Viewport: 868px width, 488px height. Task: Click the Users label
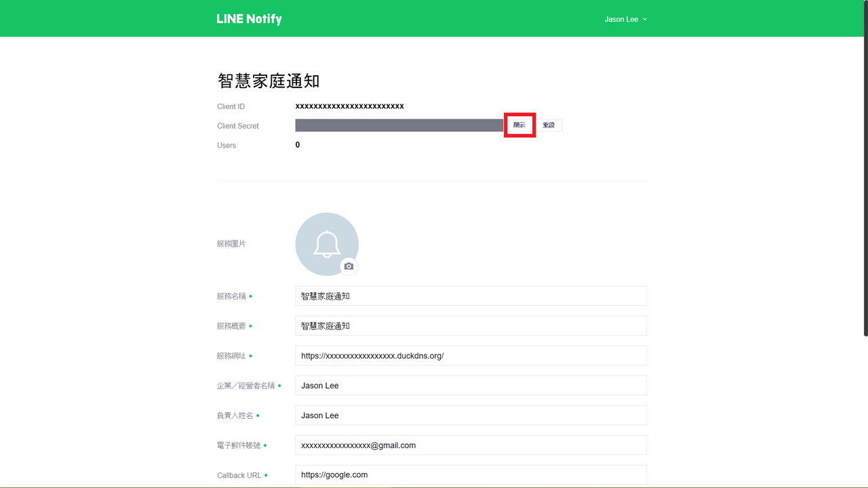point(226,146)
